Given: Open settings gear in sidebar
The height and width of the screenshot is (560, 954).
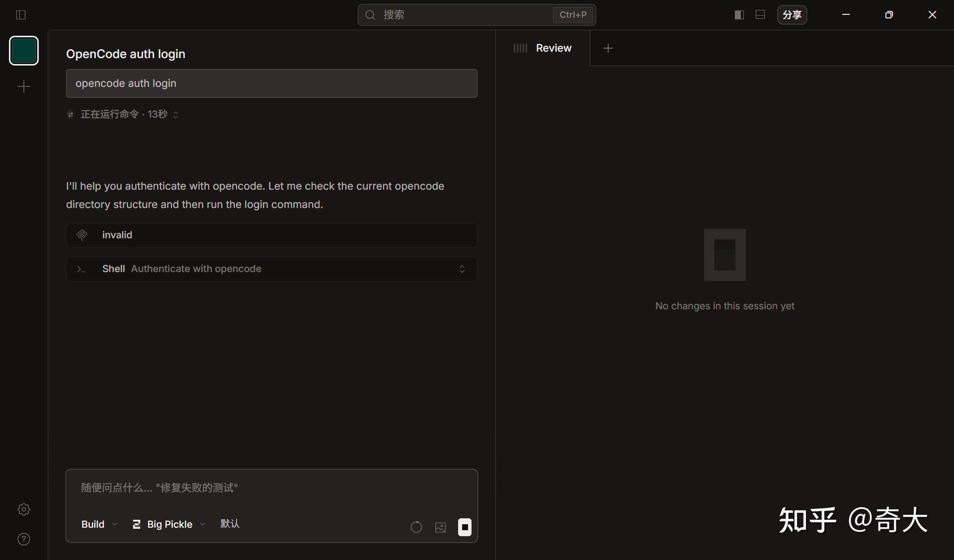Looking at the screenshot, I should (24, 509).
